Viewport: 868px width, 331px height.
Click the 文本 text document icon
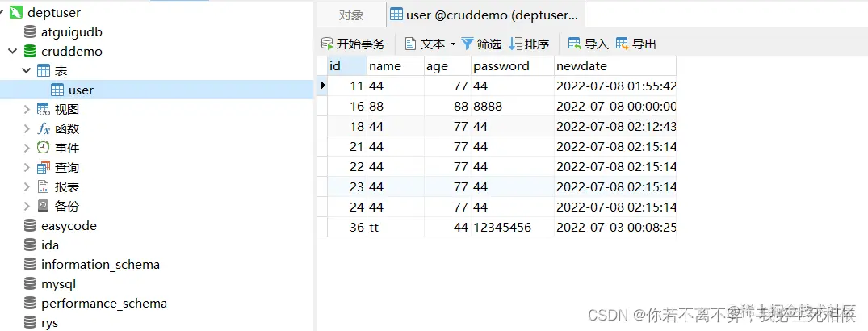click(410, 44)
